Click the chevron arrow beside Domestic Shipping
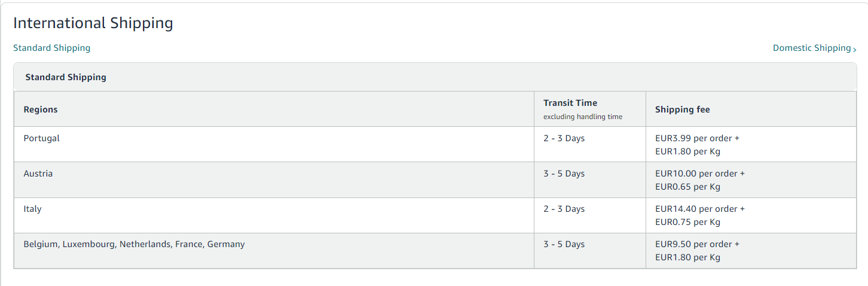The image size is (868, 286). (x=855, y=49)
